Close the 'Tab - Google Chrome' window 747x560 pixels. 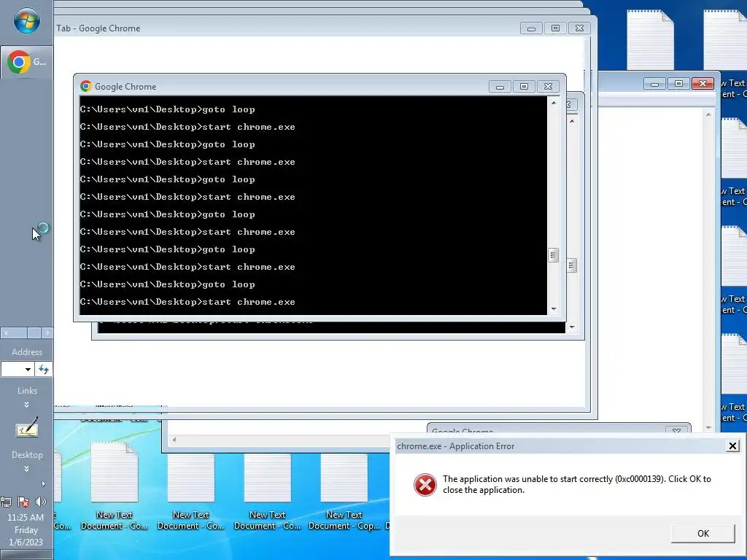579,28
